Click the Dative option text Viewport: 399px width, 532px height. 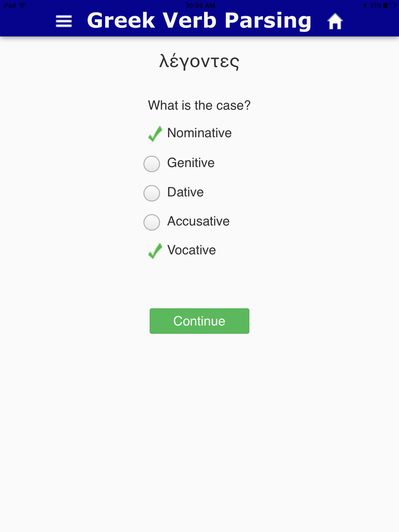coord(186,192)
